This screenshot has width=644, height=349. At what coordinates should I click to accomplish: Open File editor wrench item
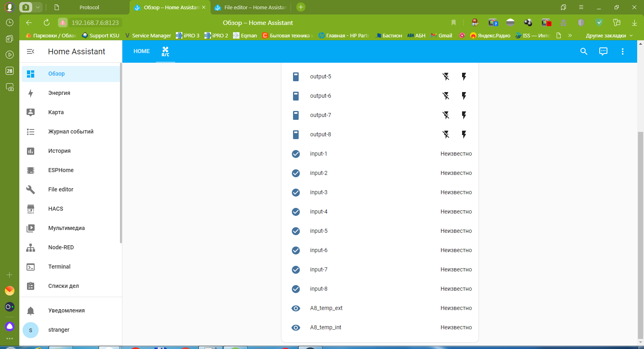point(61,189)
